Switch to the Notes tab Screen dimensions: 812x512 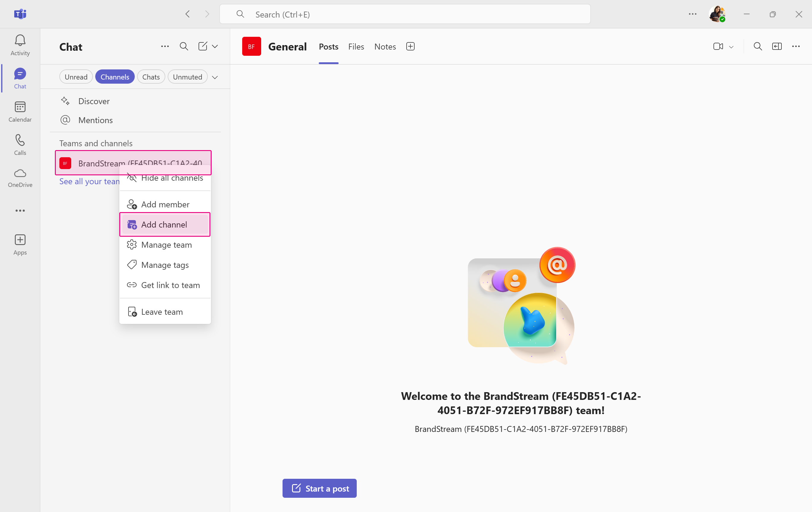tap(385, 47)
